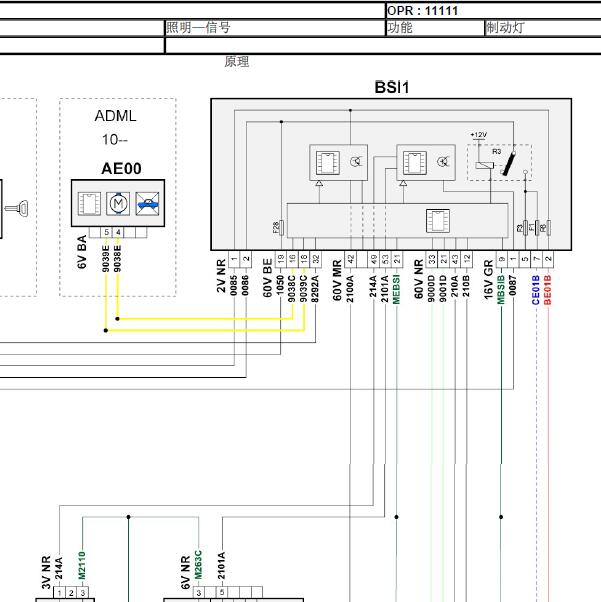
Task: Select the ignition key symbol
Action: tap(17, 208)
